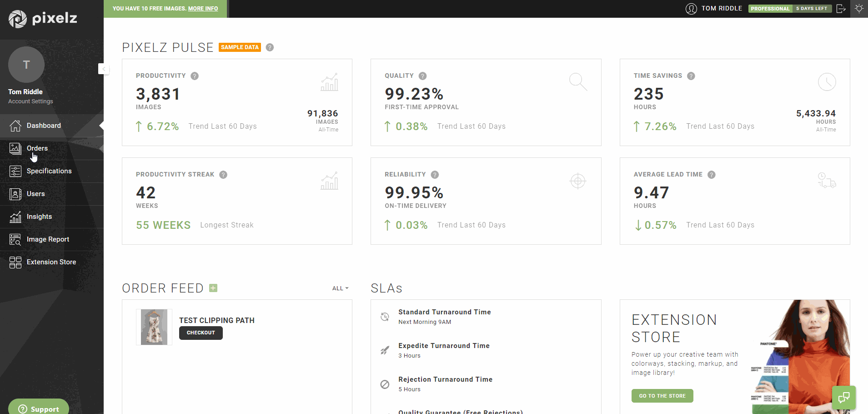This screenshot has height=414, width=868.
Task: Click the Extension Store promo image
Action: (x=800, y=357)
